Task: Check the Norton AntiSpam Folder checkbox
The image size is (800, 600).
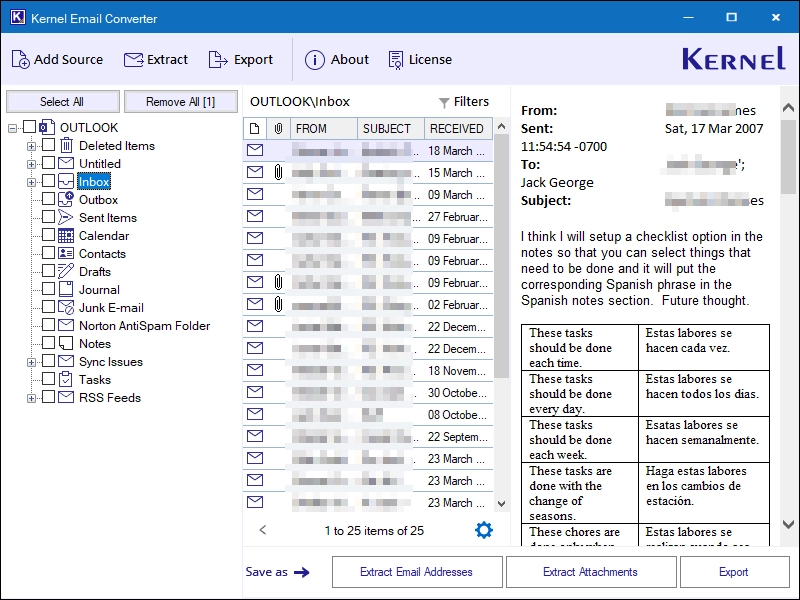Action: pos(48,324)
